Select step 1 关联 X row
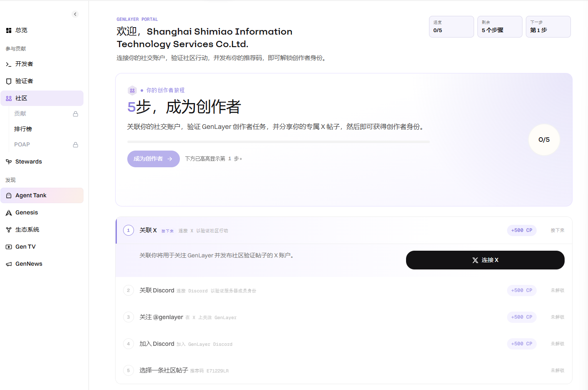 [344, 230]
